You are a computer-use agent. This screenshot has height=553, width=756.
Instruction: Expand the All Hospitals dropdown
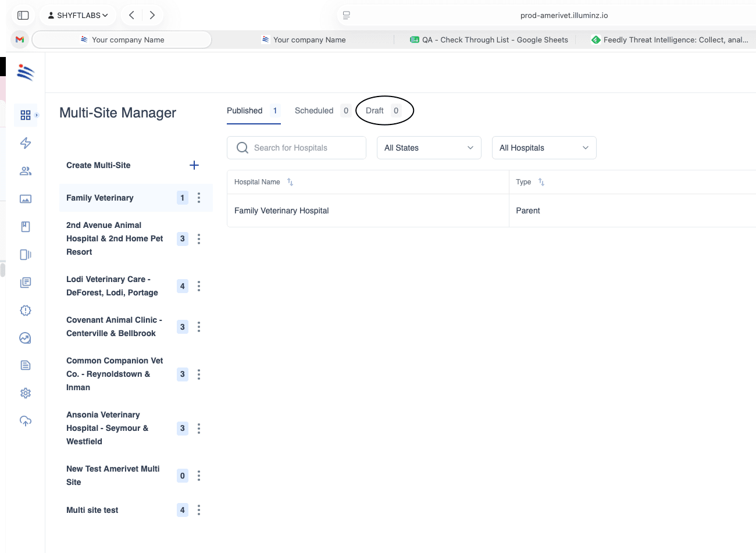[544, 148]
